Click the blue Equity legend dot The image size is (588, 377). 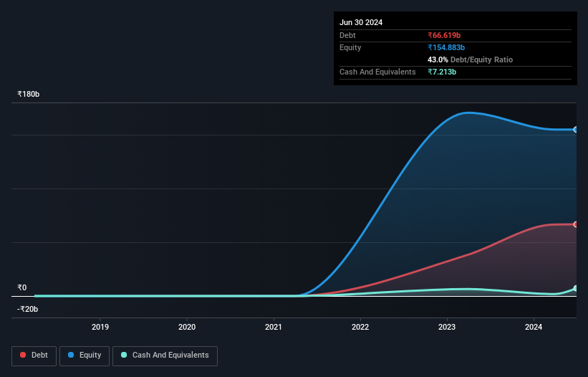(71, 355)
